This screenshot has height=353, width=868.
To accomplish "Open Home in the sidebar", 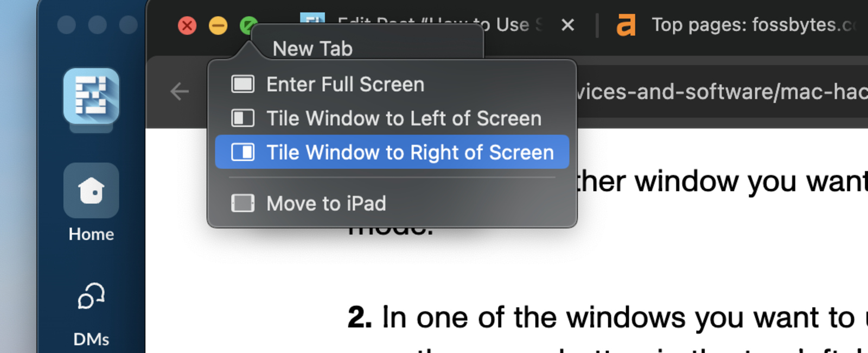I will pos(91,191).
